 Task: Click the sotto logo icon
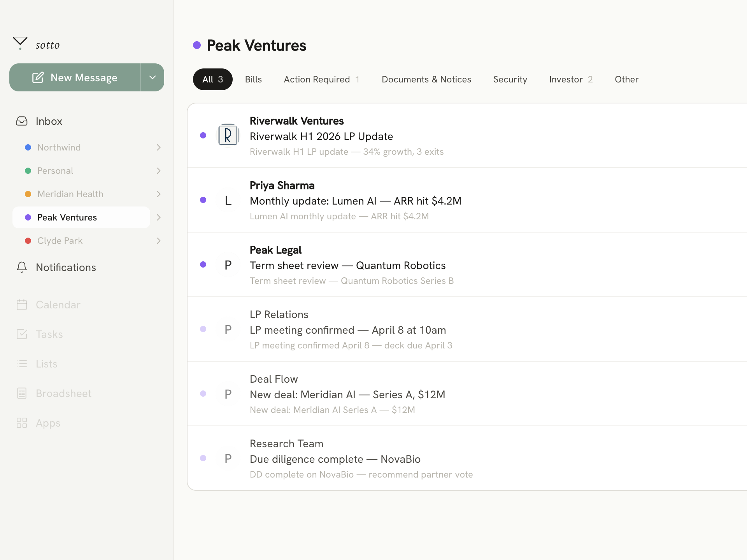click(20, 43)
